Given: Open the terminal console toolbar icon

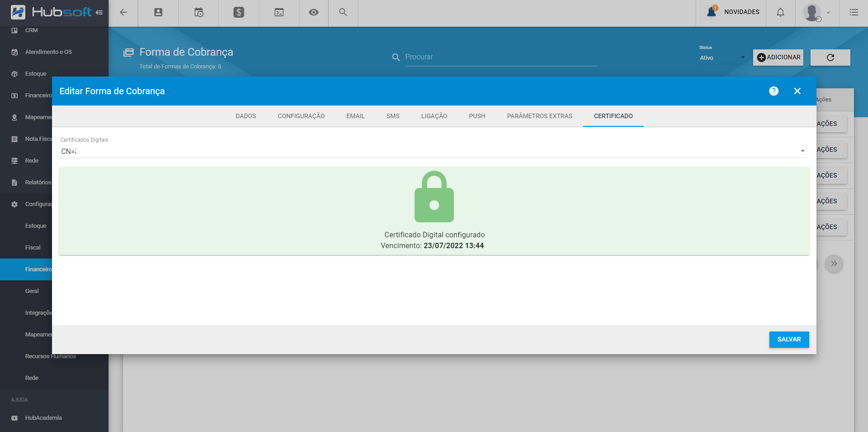Looking at the screenshot, I should 279,12.
